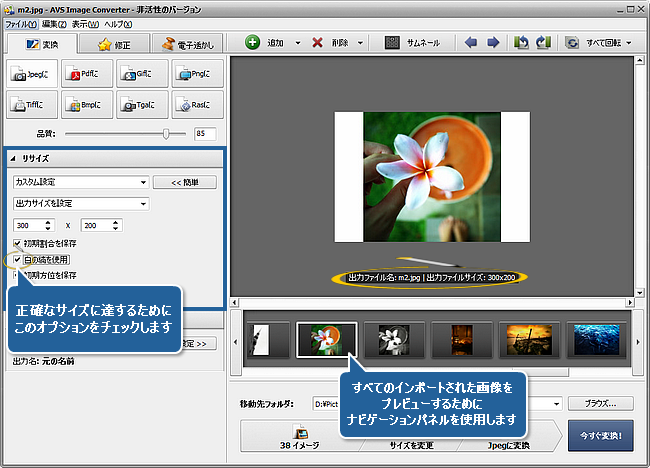The width and height of the screenshot is (650, 468).
Task: Click the ブラウズ... browse button
Action: point(600,404)
